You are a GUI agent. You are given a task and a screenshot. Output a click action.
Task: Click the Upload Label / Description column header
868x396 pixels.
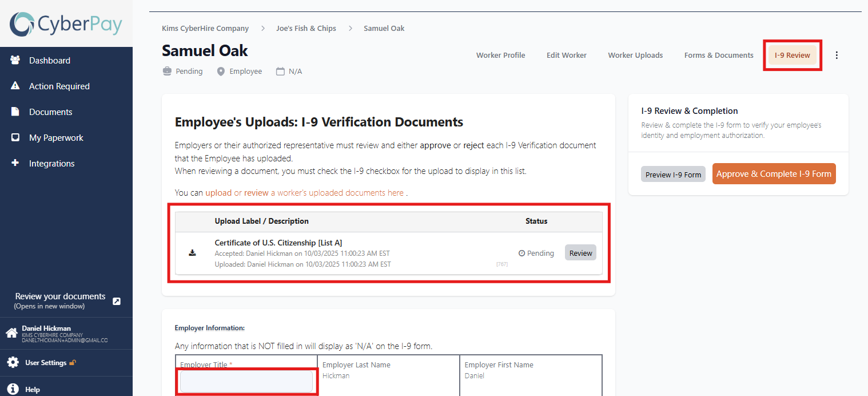point(261,221)
